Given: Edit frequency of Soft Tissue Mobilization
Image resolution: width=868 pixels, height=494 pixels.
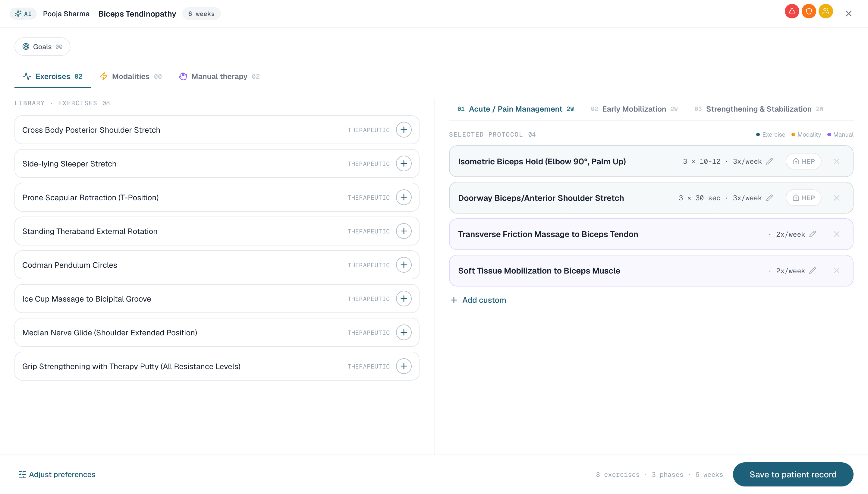Looking at the screenshot, I should click(813, 271).
